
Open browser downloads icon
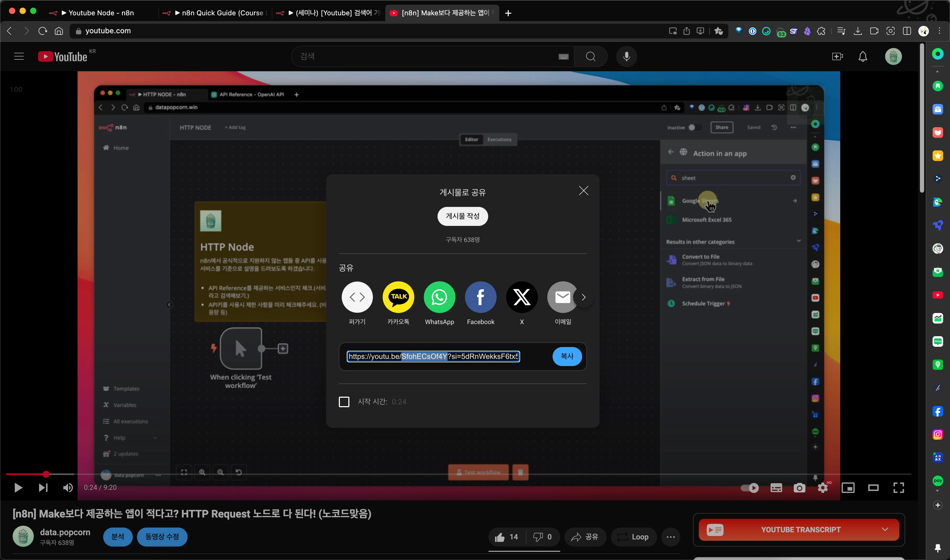coord(858,31)
